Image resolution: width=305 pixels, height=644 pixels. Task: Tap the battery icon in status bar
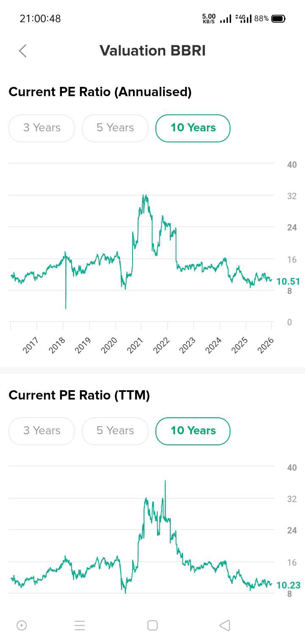point(278,19)
